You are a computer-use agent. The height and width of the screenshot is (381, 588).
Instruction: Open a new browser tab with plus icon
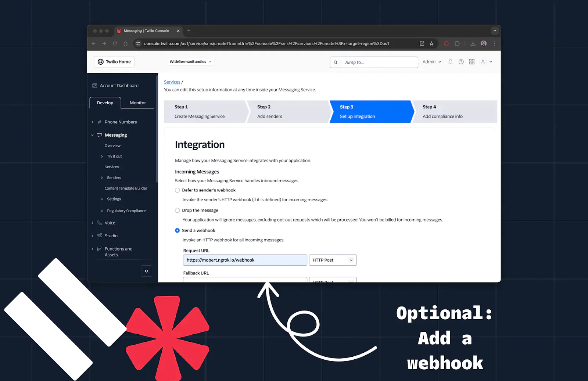[x=189, y=31]
